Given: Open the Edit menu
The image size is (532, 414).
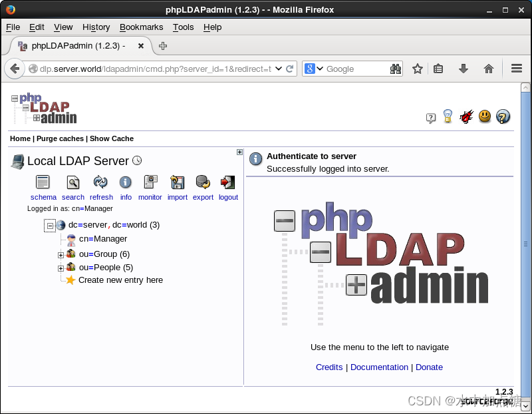Looking at the screenshot, I should [x=37, y=27].
